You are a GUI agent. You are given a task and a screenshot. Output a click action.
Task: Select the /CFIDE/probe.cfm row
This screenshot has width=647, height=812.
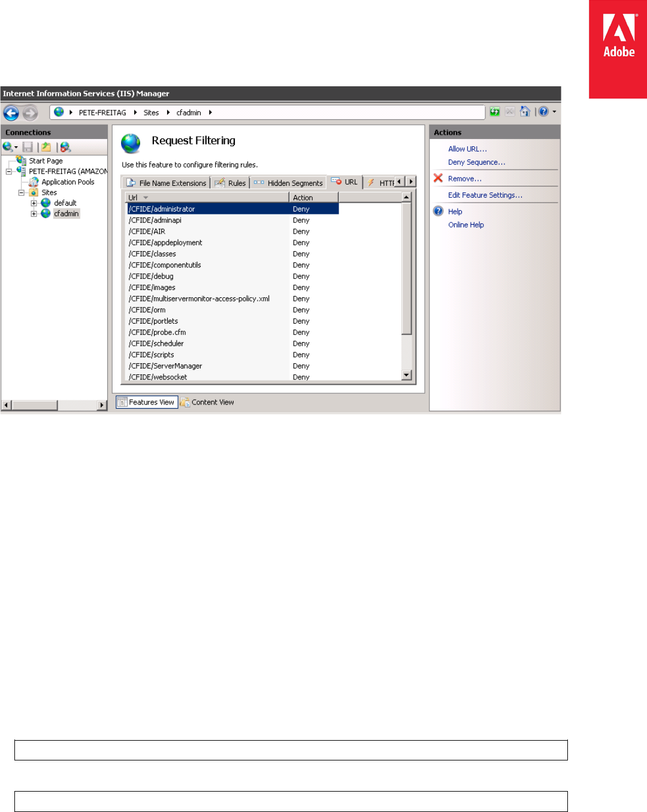[x=232, y=332]
